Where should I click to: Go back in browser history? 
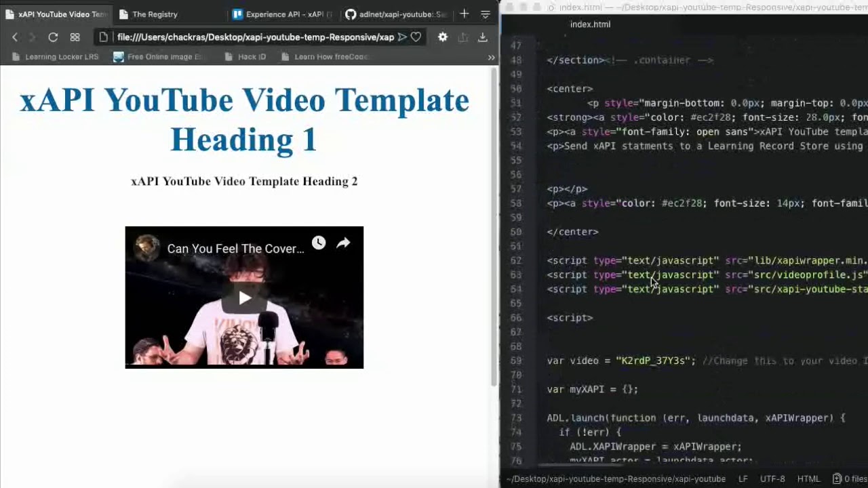click(15, 37)
